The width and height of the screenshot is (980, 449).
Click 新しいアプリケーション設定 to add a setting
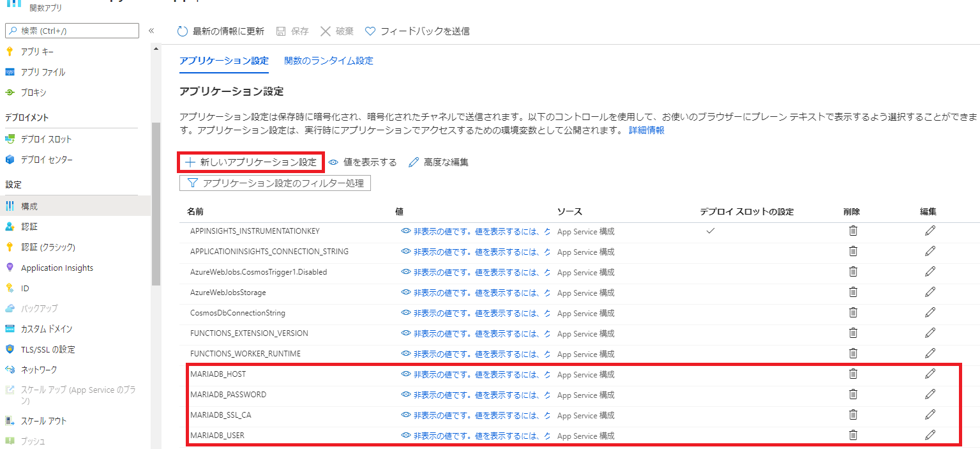[x=250, y=162]
